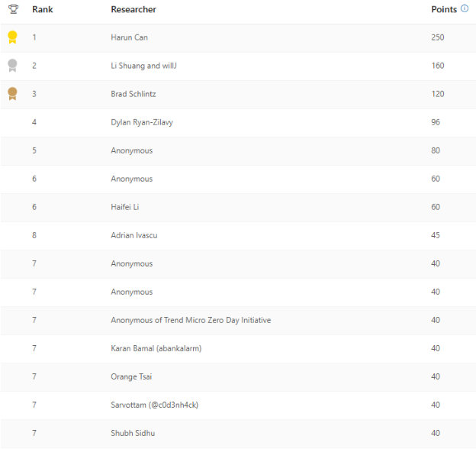The width and height of the screenshot is (476, 449).
Task: Select Li Shuang and willJ entry
Action: (144, 66)
